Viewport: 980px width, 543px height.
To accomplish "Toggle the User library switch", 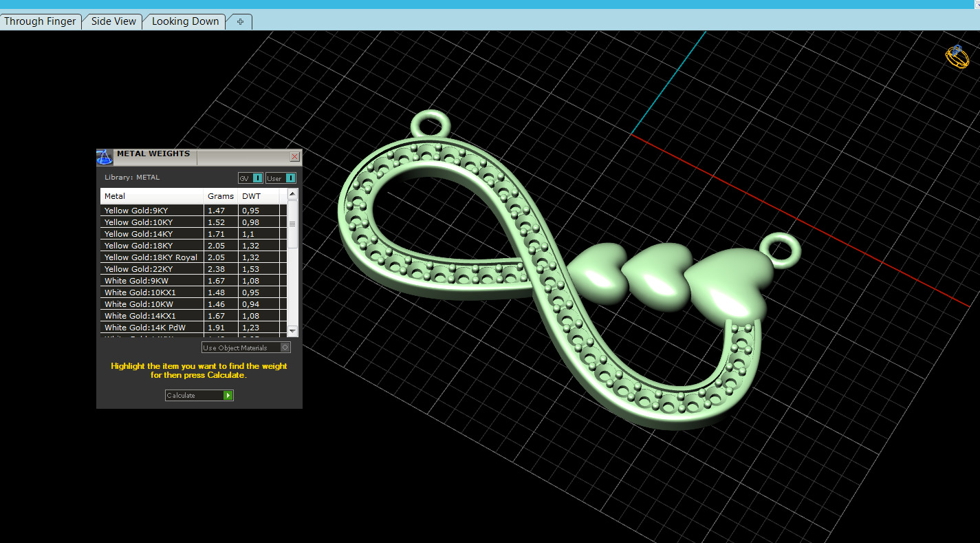I will click(x=281, y=178).
